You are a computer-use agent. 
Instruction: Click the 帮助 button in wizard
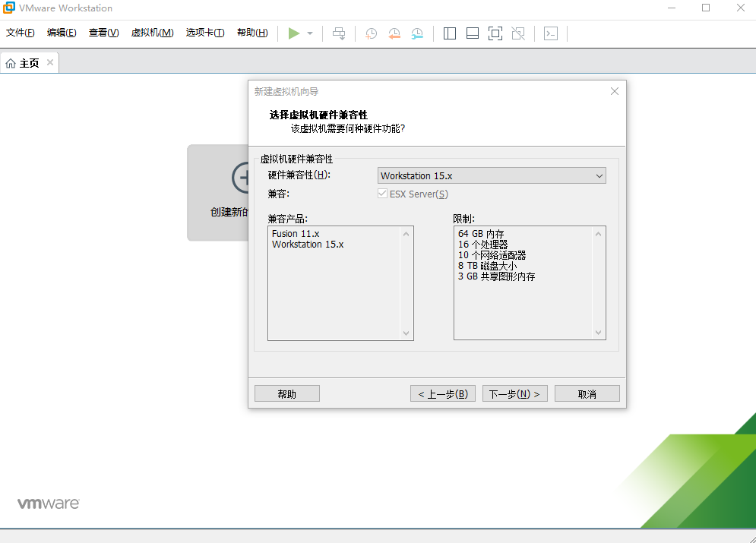(x=287, y=393)
